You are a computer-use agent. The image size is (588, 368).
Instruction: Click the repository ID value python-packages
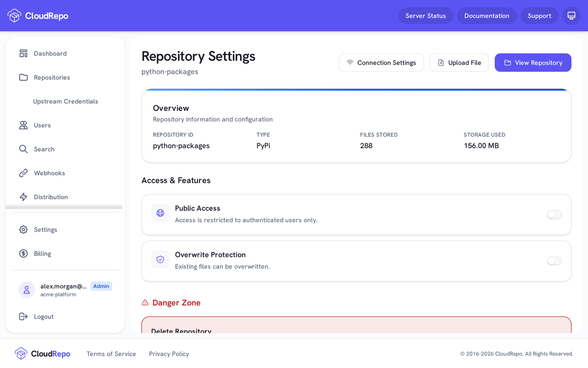click(181, 146)
